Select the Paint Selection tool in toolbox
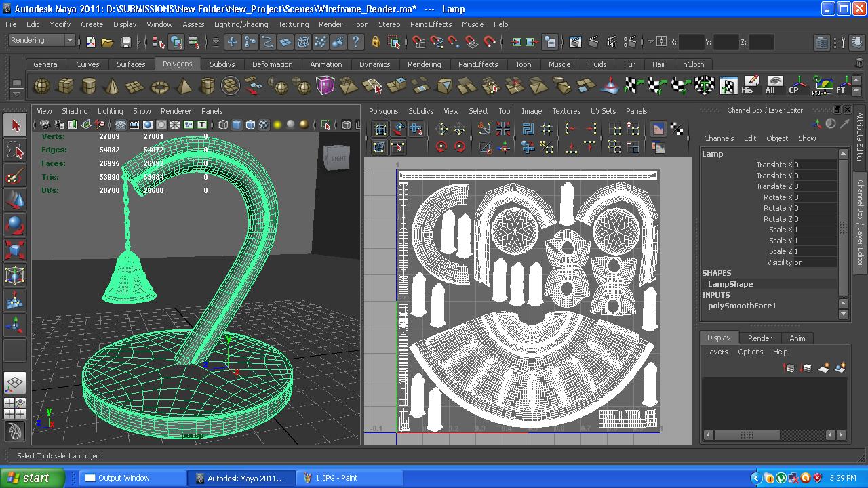Viewport: 868px width, 488px height. click(15, 176)
